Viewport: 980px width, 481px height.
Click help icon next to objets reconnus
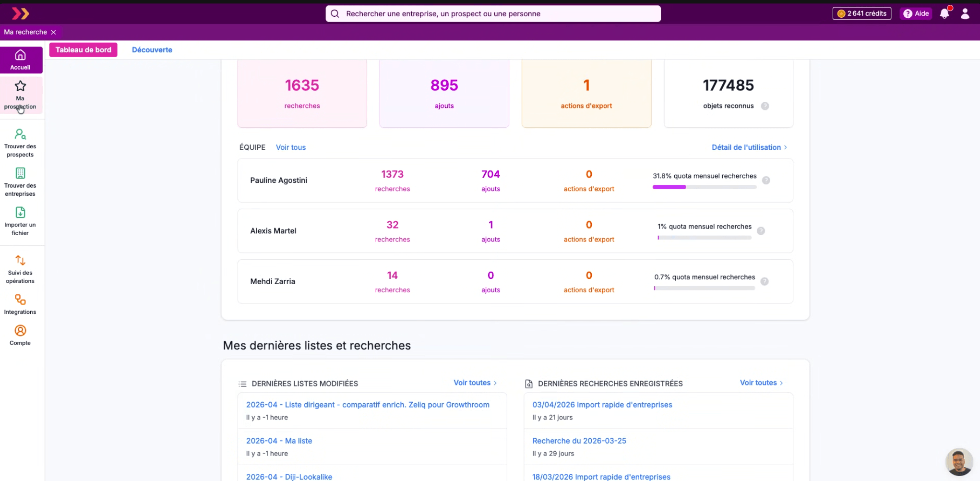point(765,106)
